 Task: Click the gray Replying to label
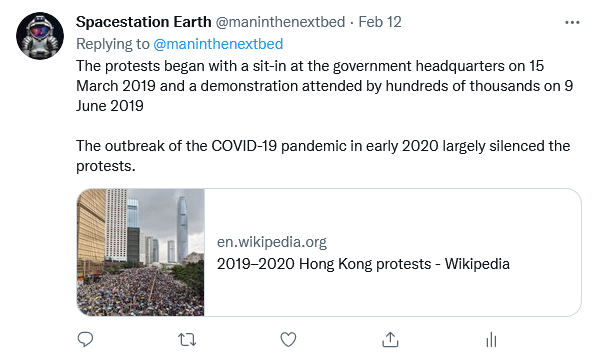tap(113, 44)
